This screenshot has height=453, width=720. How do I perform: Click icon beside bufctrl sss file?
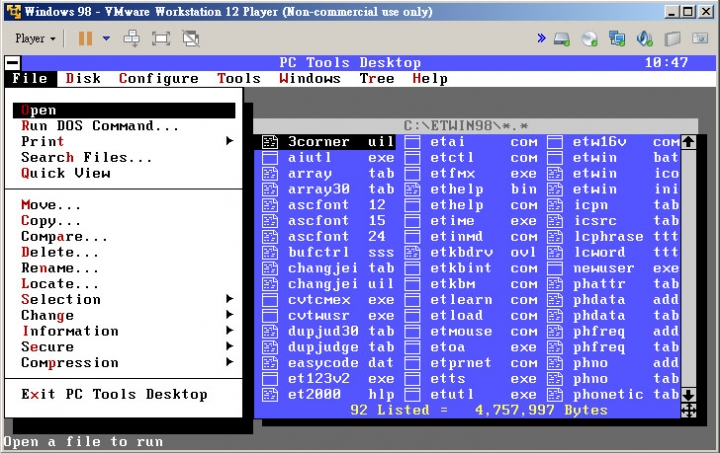pos(270,252)
